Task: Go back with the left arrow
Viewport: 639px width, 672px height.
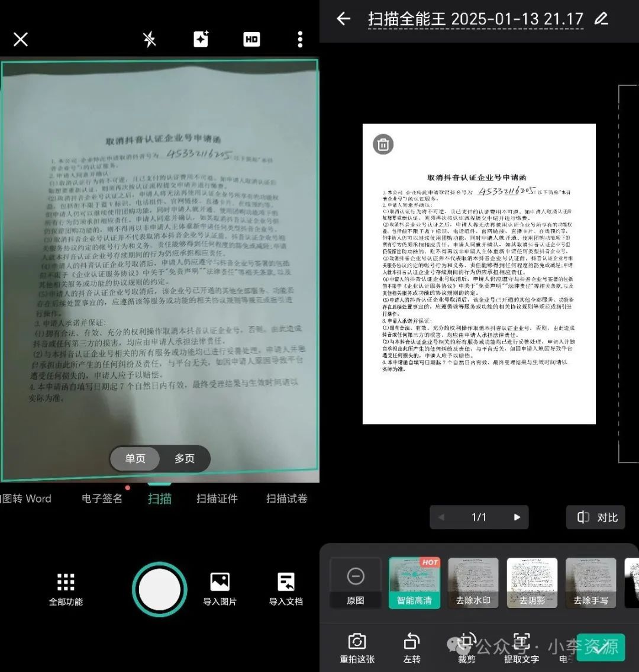Action: click(344, 18)
